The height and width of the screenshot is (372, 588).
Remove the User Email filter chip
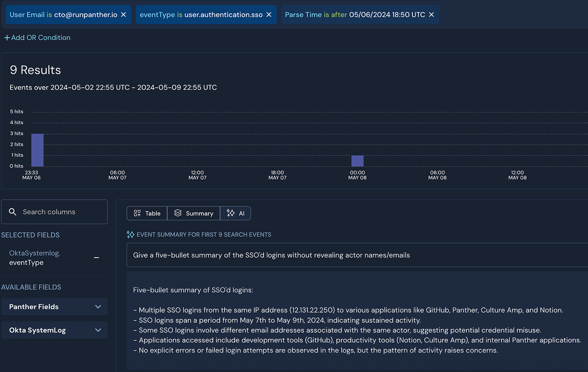click(x=124, y=15)
